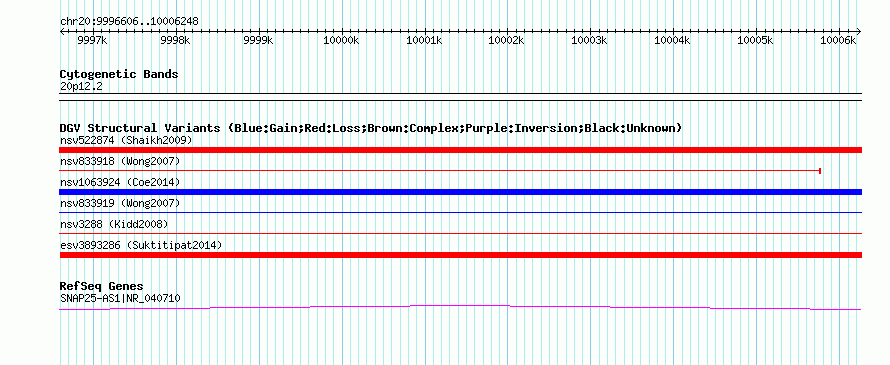The image size is (890, 365).
Task: Click the 9999k ruler tick label
Action: [x=258, y=41]
